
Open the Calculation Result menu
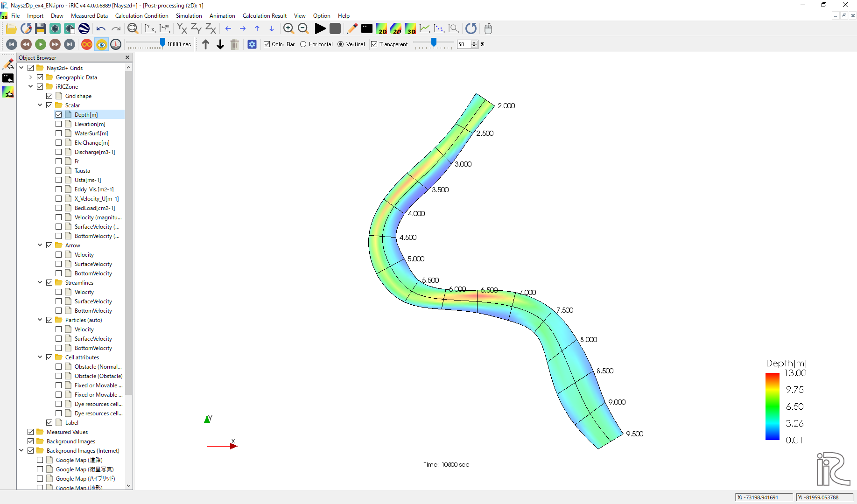pyautogui.click(x=265, y=16)
